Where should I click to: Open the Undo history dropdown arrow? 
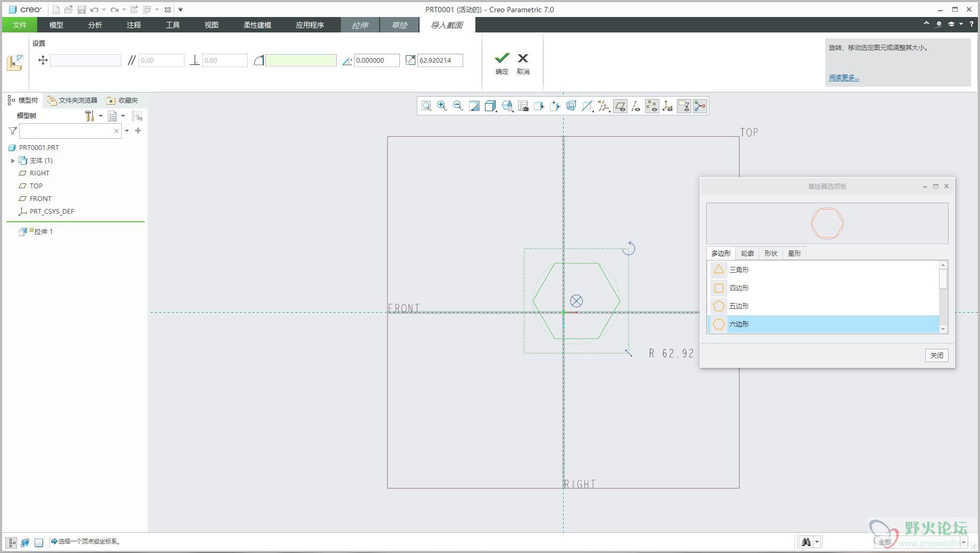point(104,10)
